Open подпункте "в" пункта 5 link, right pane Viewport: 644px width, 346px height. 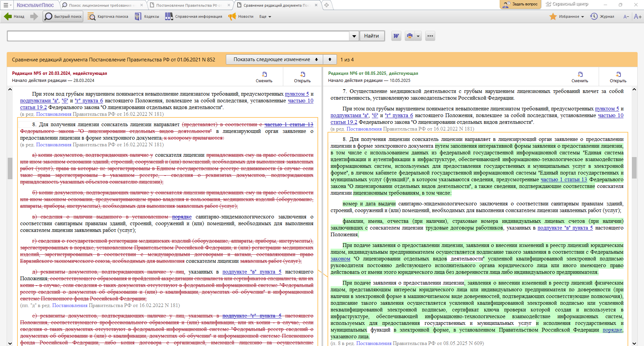[x=565, y=228]
